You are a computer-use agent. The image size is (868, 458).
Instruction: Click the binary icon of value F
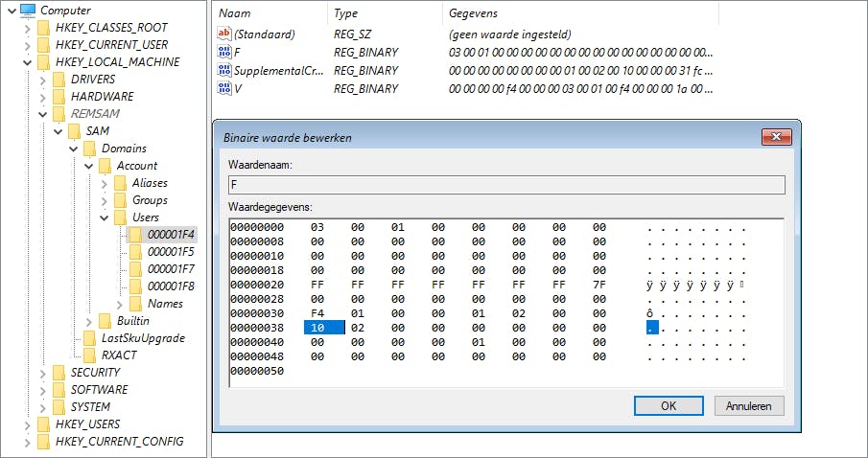(x=224, y=52)
